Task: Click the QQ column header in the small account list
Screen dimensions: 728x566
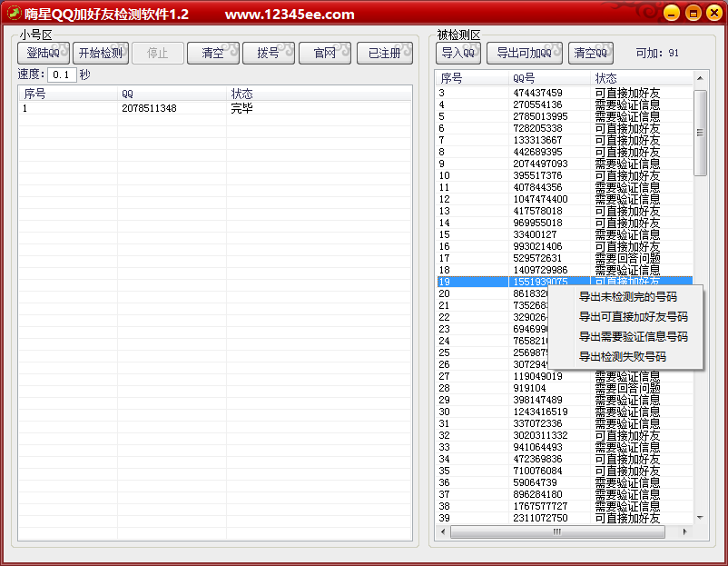Action: coord(172,94)
